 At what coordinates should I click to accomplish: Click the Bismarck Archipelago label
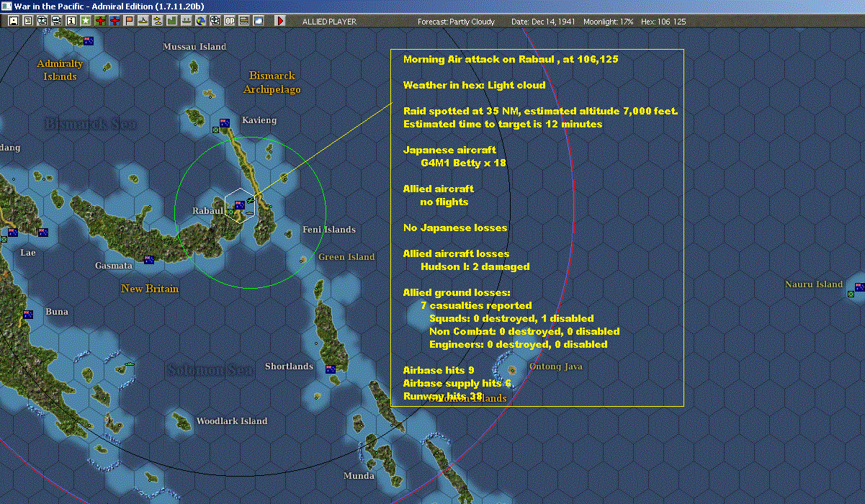click(x=272, y=83)
